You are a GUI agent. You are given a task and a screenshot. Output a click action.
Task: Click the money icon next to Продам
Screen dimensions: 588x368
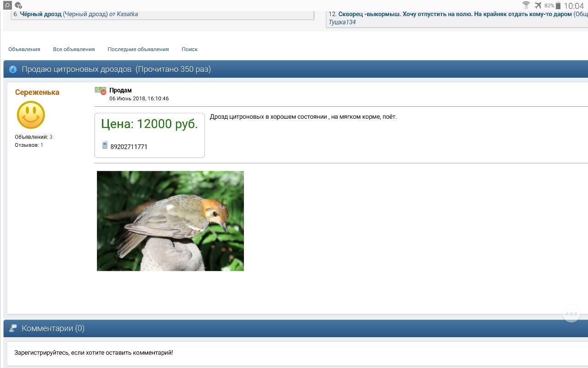(x=100, y=91)
